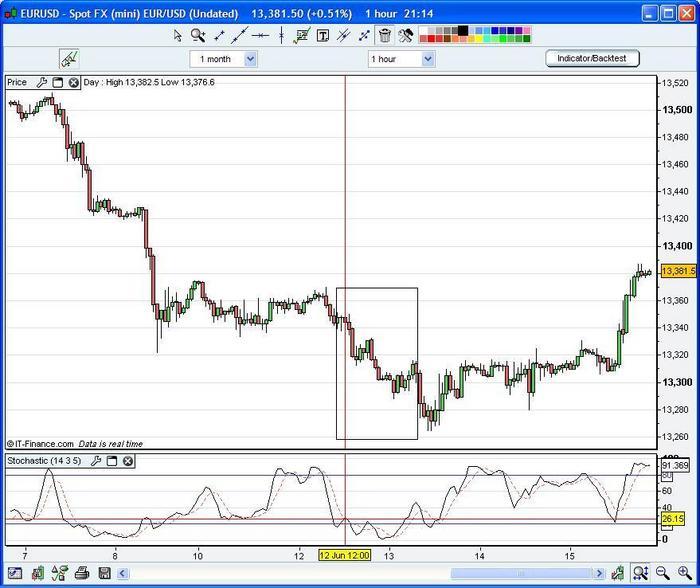
Task: Zoom in with the plus magnifier
Action: coord(684,573)
